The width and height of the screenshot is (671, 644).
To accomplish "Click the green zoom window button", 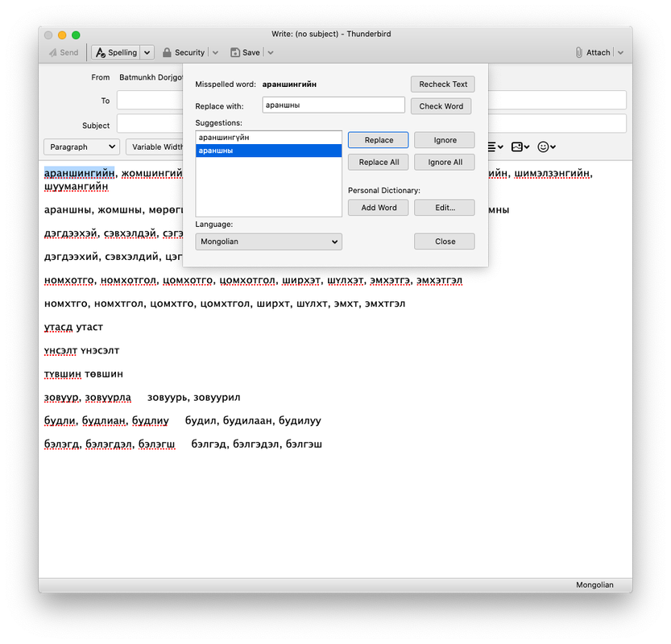I will coord(76,35).
